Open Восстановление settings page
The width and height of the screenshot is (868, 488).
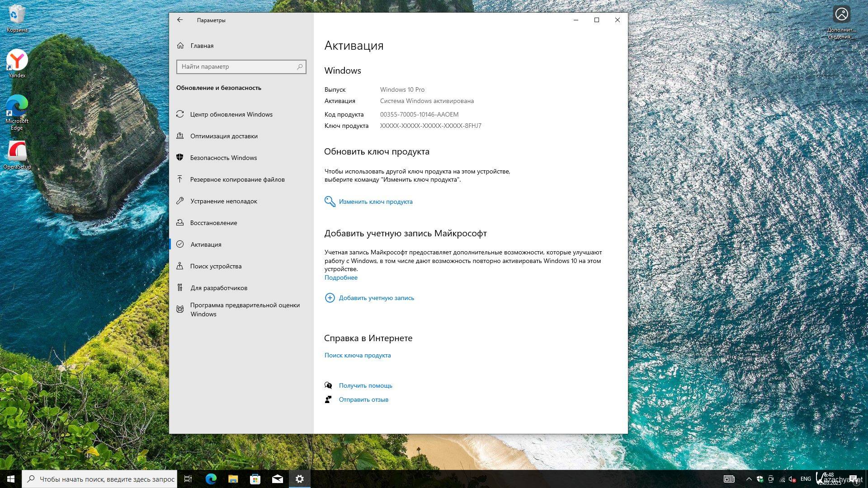(213, 223)
